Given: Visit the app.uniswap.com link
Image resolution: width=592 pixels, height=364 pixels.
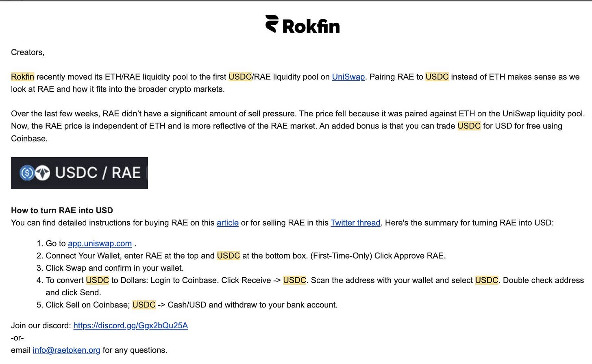Looking at the screenshot, I should point(100,244).
